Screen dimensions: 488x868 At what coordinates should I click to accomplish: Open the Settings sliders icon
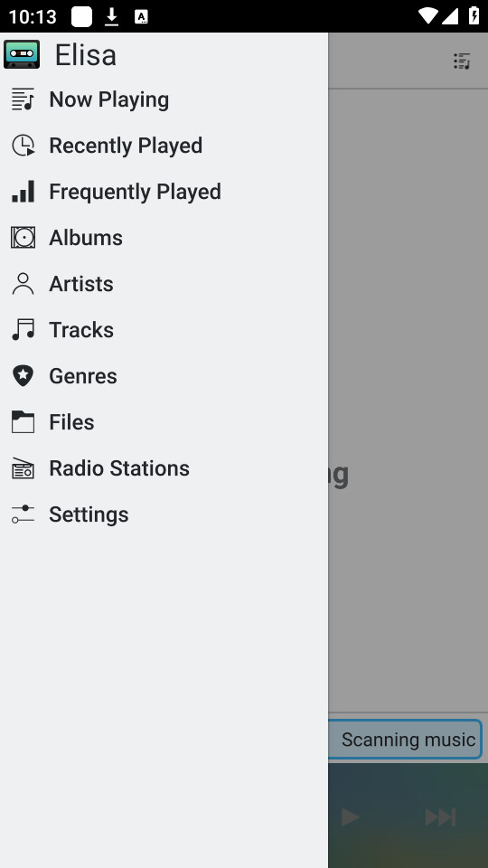[23, 514]
